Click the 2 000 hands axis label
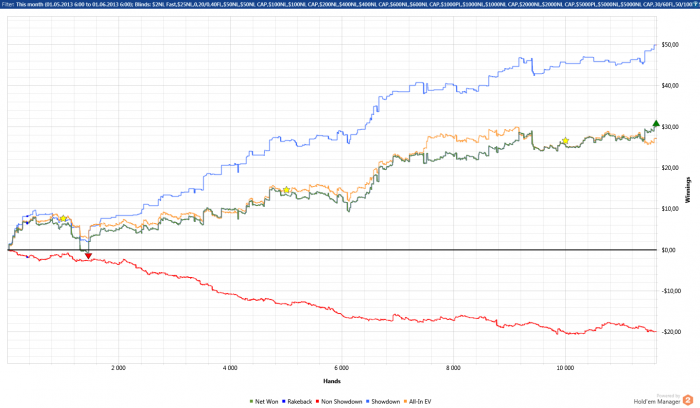 click(x=118, y=368)
